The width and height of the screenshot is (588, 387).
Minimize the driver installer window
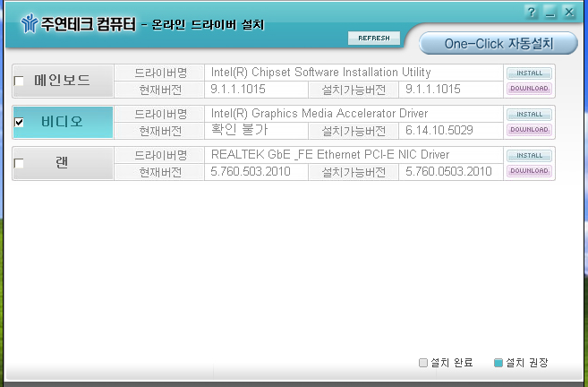pyautogui.click(x=550, y=13)
